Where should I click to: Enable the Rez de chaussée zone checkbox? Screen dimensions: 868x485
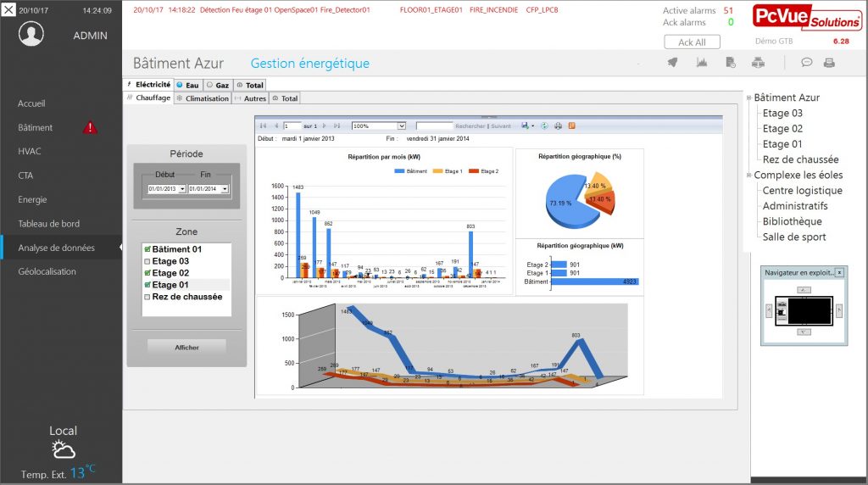coord(147,297)
